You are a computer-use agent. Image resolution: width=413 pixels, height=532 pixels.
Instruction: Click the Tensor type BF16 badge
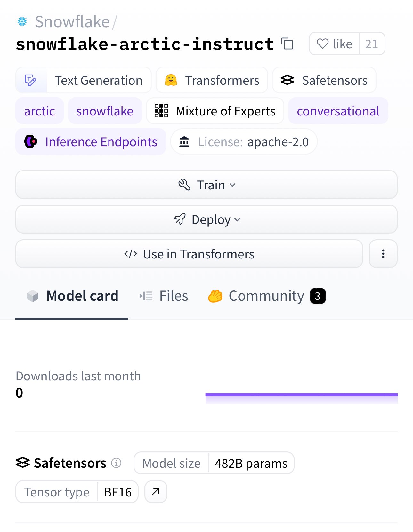[77, 492]
